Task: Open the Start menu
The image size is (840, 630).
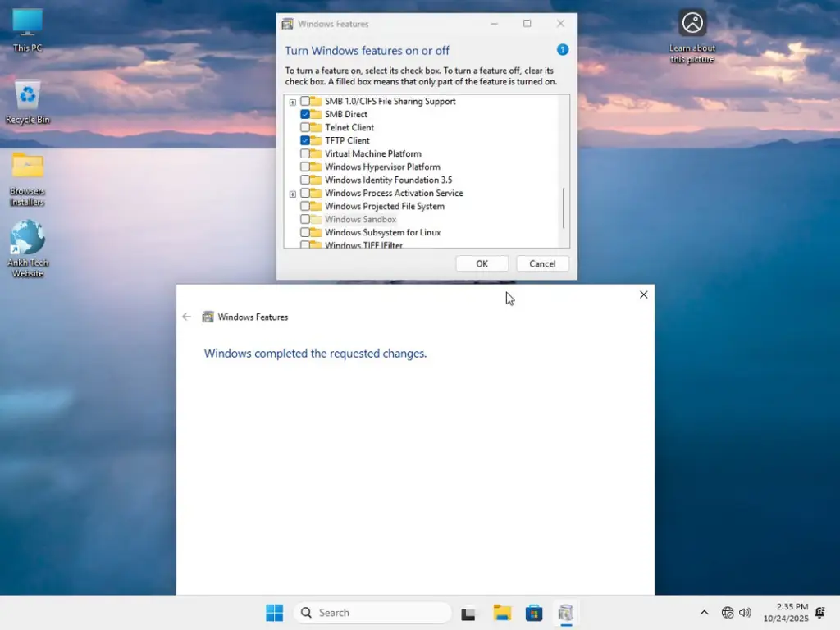Action: click(274, 612)
